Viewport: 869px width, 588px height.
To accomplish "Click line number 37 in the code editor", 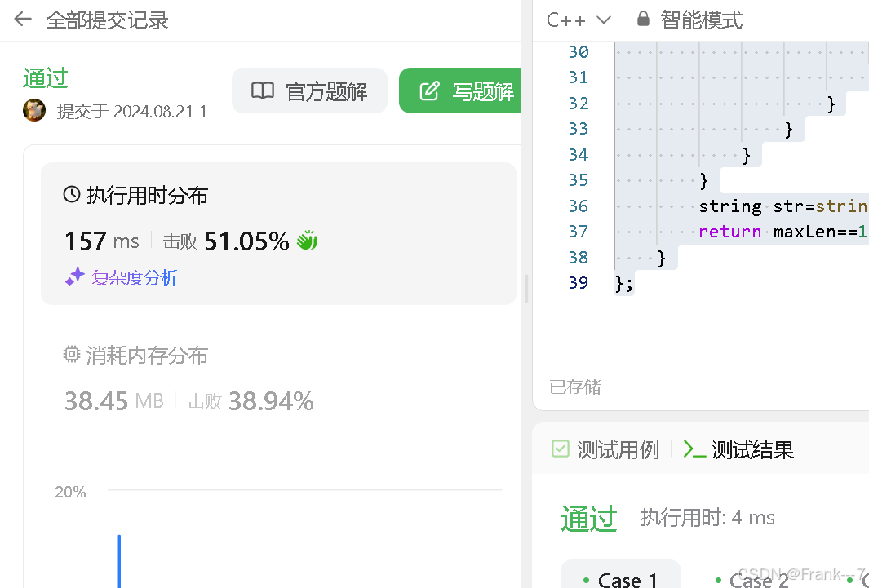I will click(x=578, y=232).
